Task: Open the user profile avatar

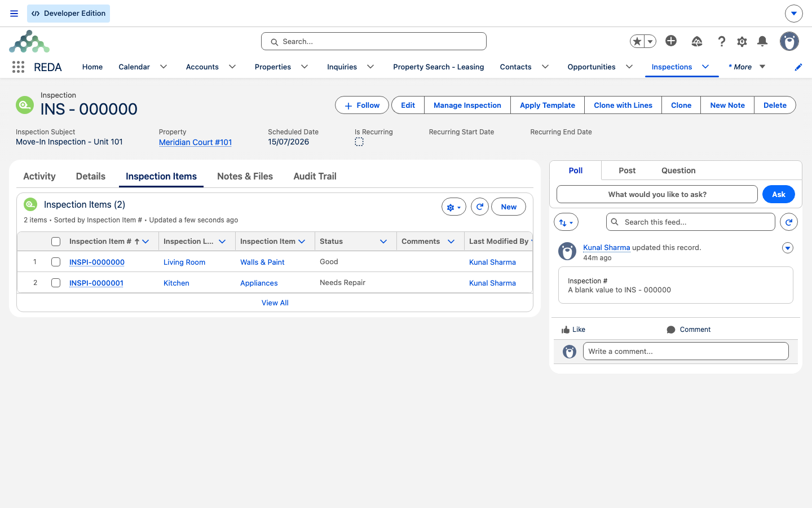Action: (789, 41)
